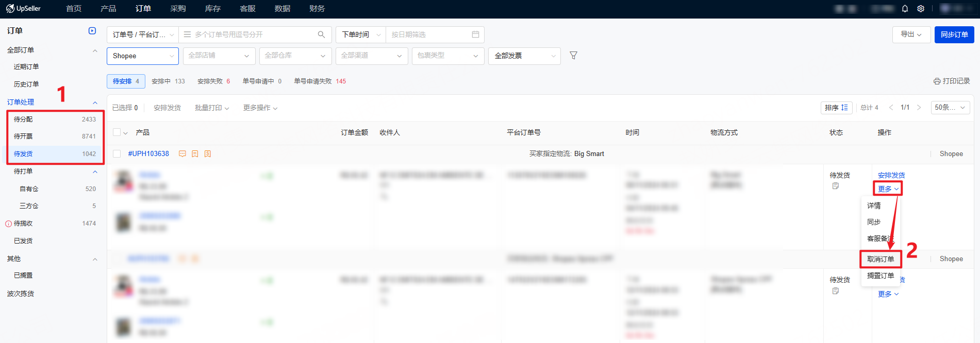Screen dimensions: 980x343
Task: Click the order number search input field
Action: tap(253, 35)
